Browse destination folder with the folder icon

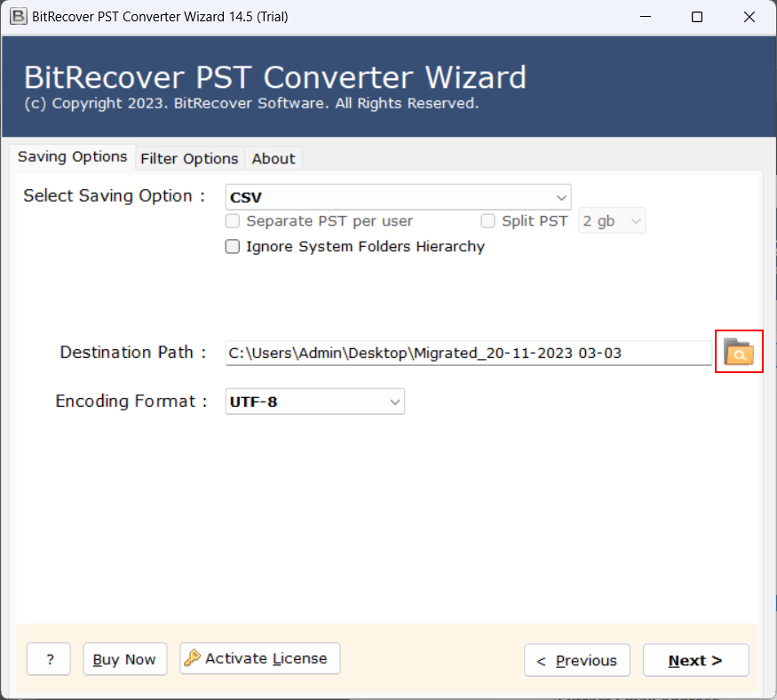(738, 352)
